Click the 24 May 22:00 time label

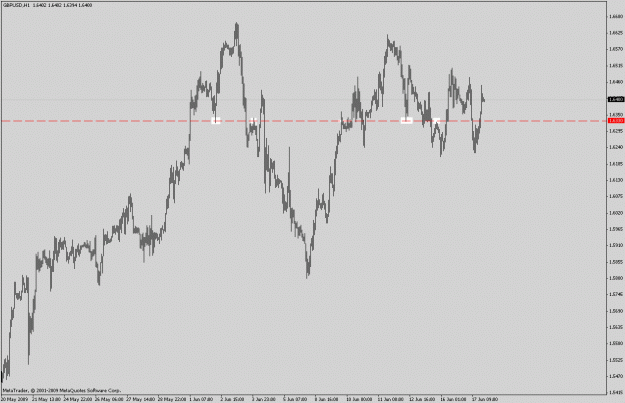pos(78,399)
